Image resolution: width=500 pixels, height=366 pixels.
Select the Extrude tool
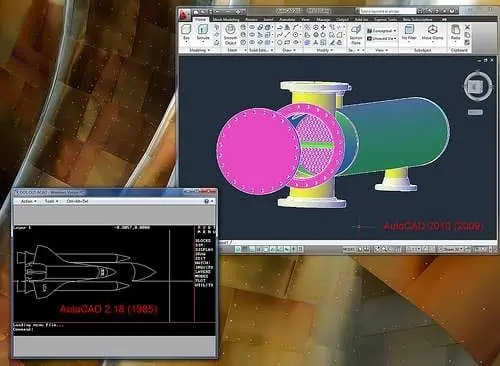pos(203,32)
